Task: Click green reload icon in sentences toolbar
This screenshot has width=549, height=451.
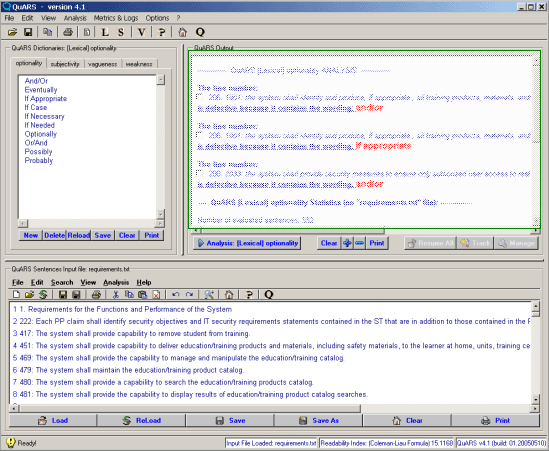Action: click(x=43, y=295)
